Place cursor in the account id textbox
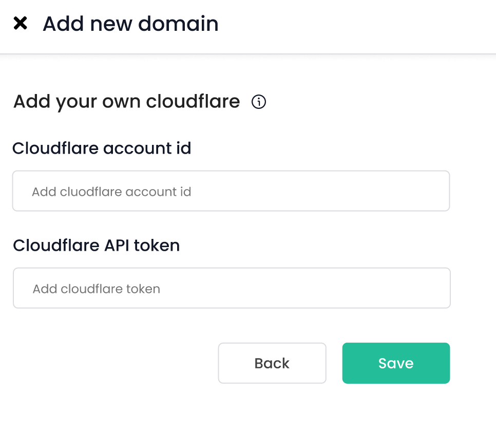 231,191
